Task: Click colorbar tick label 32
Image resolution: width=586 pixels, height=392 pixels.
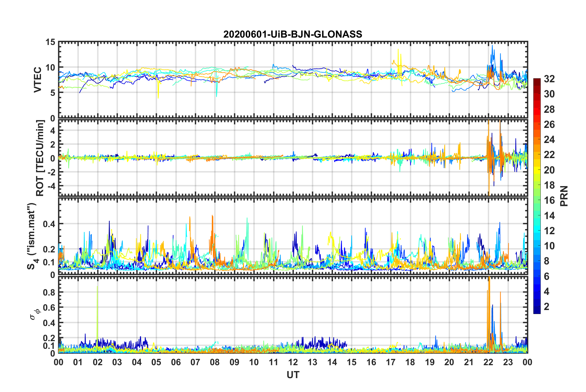Action: click(x=549, y=79)
